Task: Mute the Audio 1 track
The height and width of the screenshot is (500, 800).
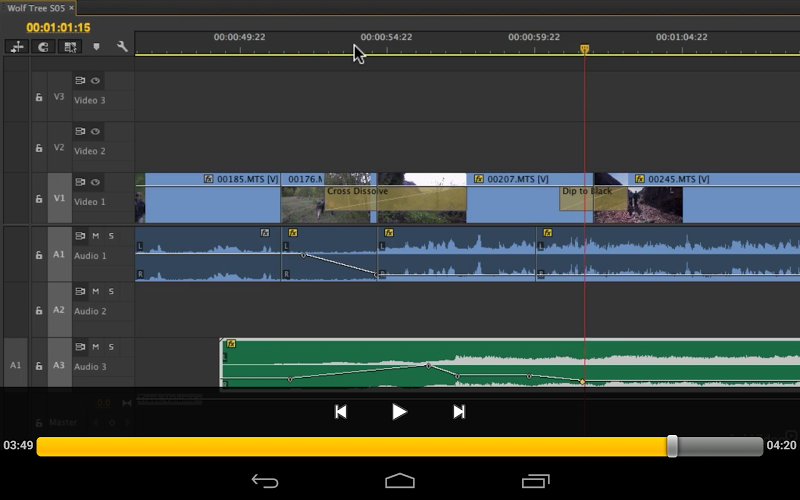Action: (96, 236)
